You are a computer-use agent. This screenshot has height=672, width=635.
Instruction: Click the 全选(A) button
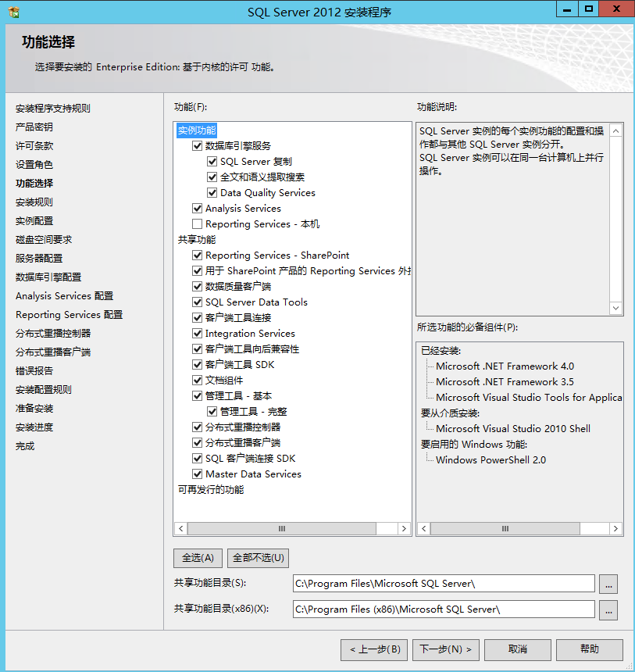(198, 558)
